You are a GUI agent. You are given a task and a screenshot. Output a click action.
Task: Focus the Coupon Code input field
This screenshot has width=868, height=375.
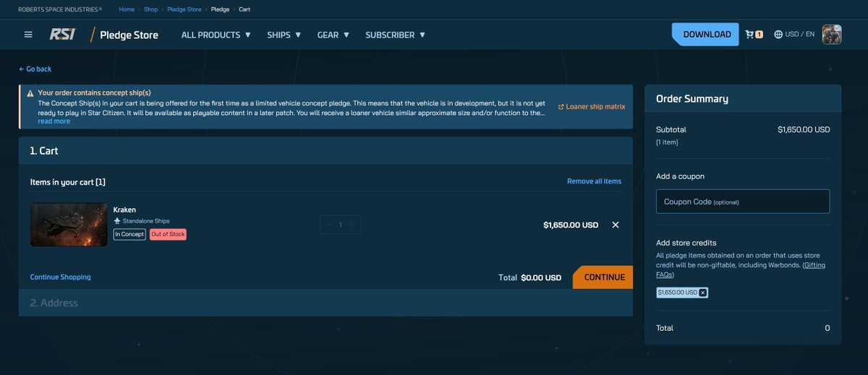pos(743,202)
